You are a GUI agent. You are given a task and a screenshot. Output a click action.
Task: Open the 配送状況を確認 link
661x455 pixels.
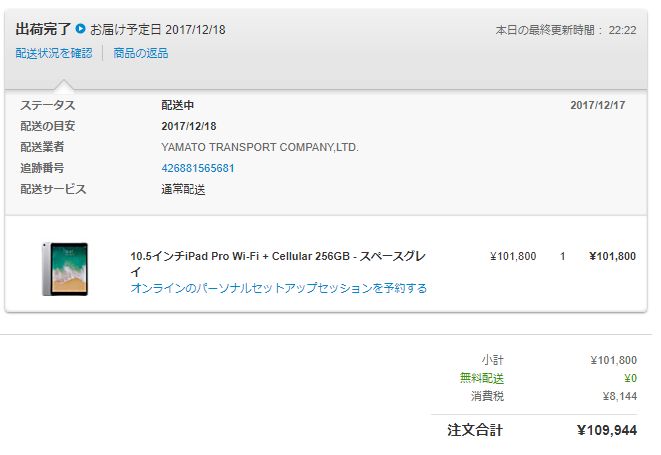(55, 53)
